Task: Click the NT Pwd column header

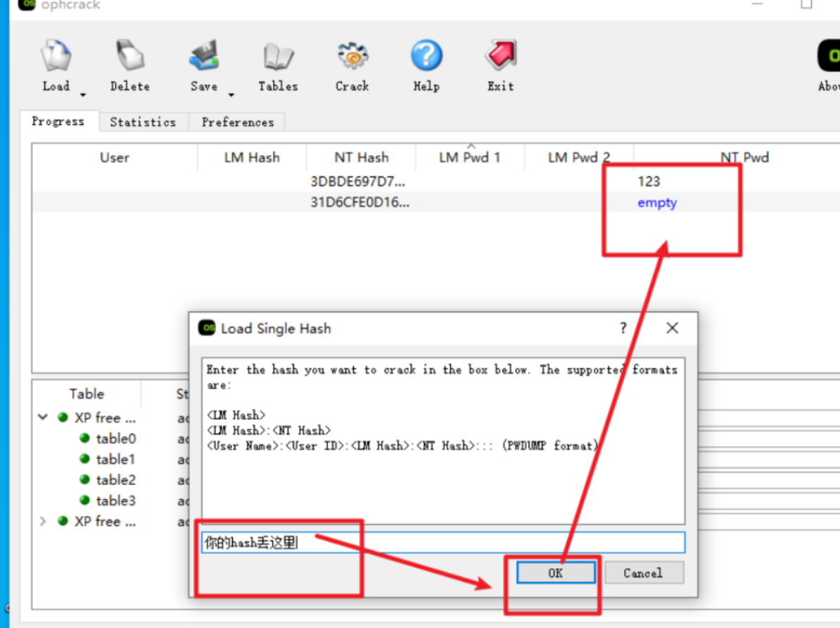Action: click(744, 157)
